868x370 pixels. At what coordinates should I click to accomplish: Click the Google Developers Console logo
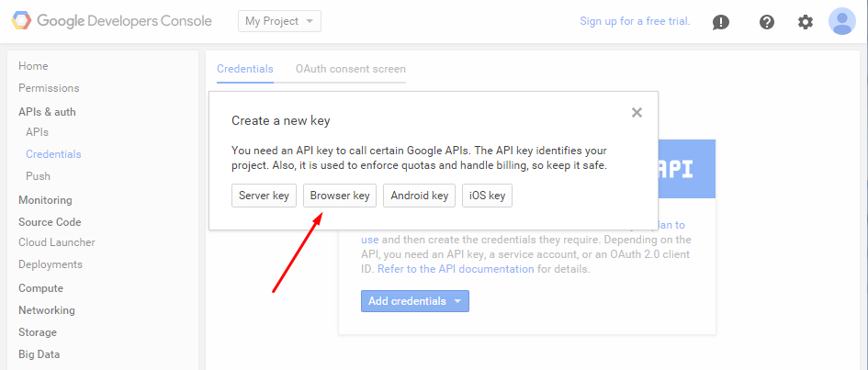[x=111, y=21]
